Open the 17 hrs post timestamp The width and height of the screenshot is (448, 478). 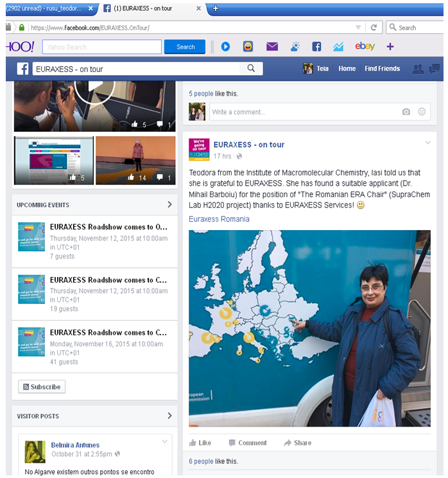click(222, 156)
